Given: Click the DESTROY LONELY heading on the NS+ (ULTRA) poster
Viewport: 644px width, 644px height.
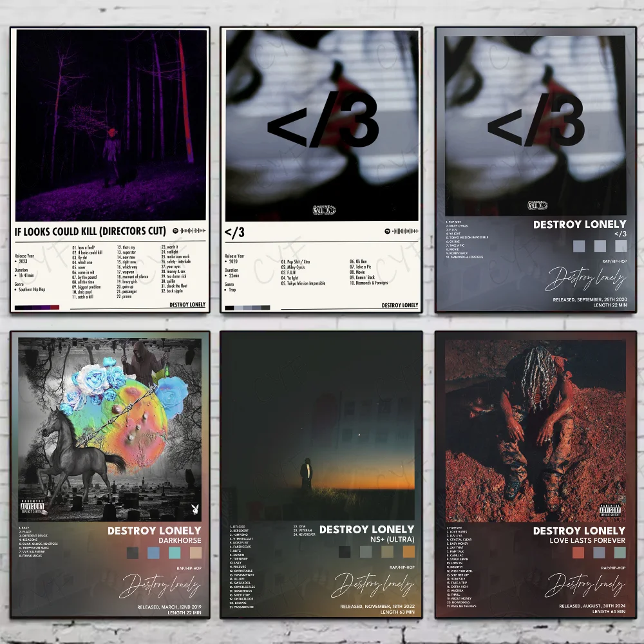Looking at the screenshot, I should click(367, 529).
